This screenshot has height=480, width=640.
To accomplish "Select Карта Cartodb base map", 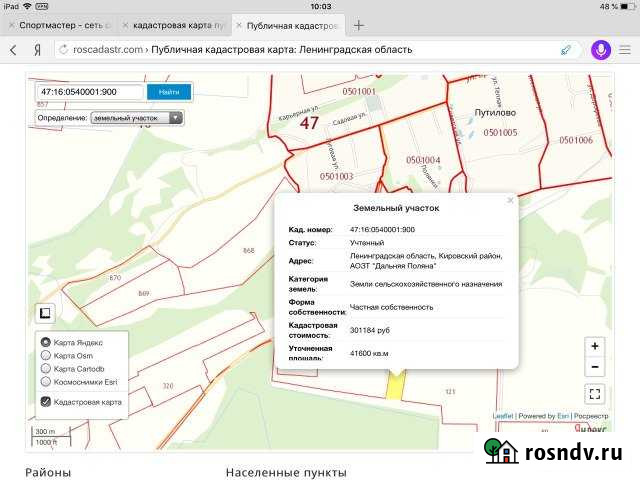I will [46, 368].
